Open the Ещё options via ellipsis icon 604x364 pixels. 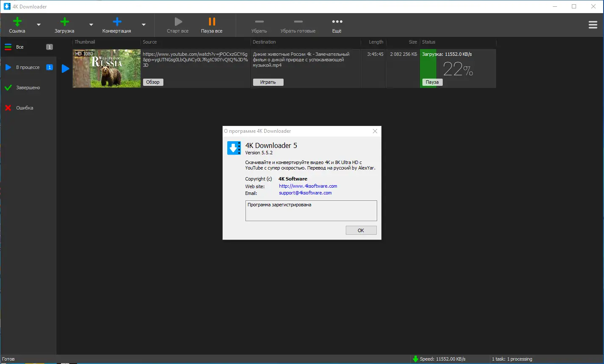click(336, 21)
